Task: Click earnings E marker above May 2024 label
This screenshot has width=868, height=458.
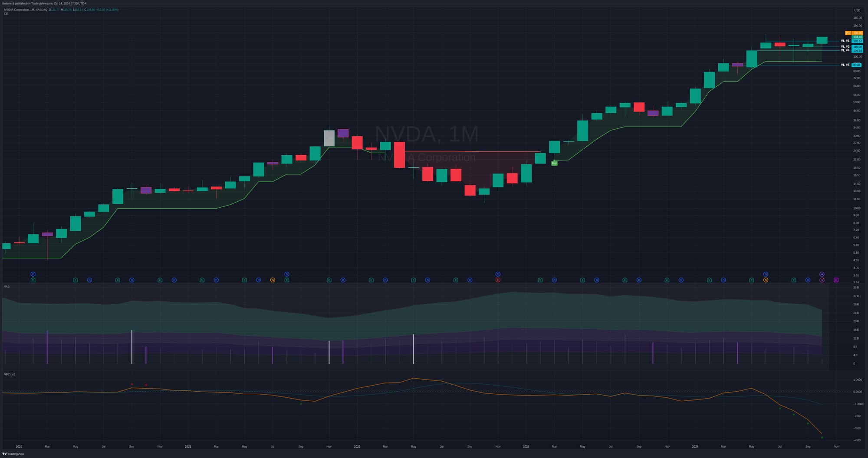Action: [x=752, y=280]
